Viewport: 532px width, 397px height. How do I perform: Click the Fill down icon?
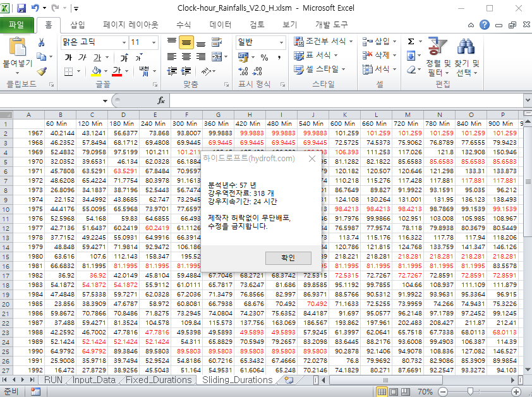point(411,56)
